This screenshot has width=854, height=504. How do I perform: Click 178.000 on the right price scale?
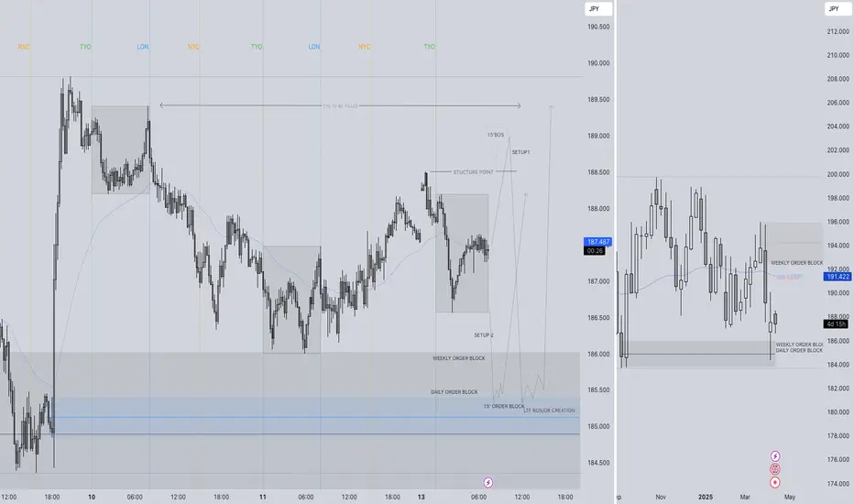point(838,436)
